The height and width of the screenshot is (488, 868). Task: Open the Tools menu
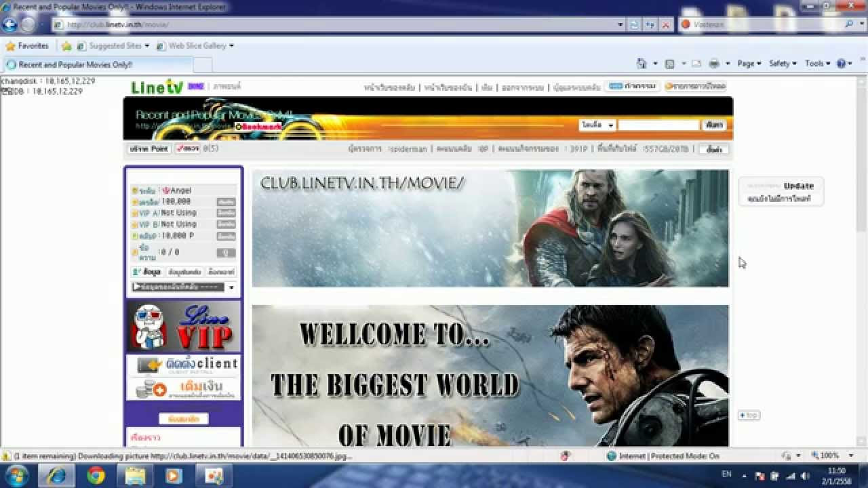(x=817, y=64)
